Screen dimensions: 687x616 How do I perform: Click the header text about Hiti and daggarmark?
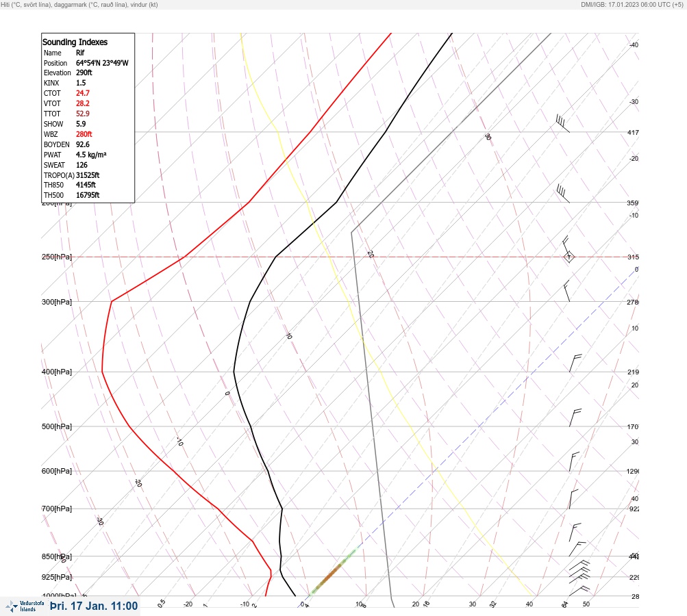pyautogui.click(x=79, y=4)
